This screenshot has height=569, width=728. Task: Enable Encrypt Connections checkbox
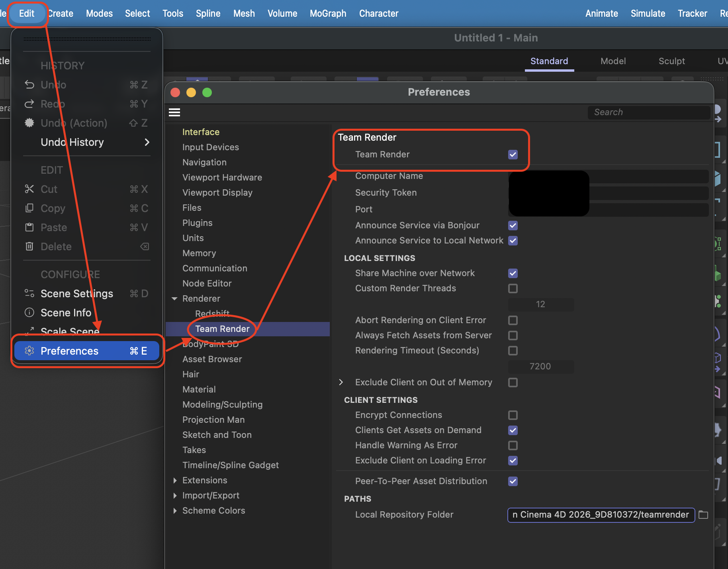coord(513,415)
